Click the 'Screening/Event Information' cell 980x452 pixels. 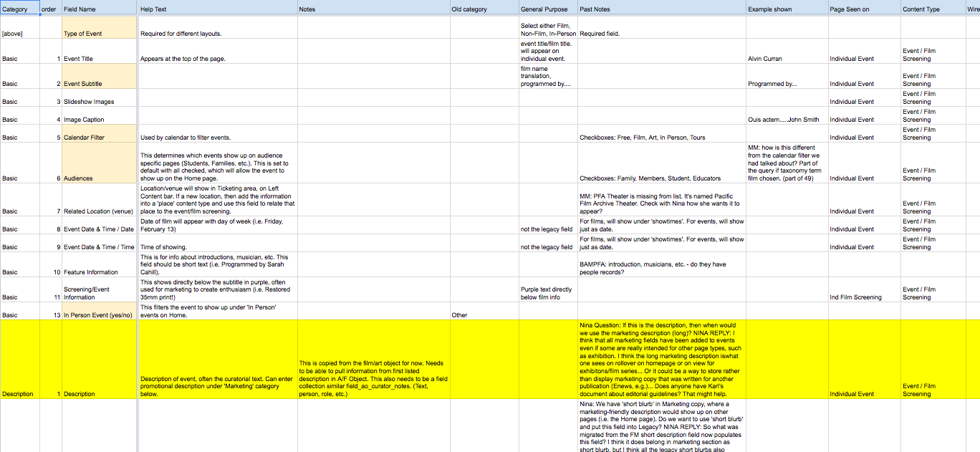pyautogui.click(x=99, y=289)
